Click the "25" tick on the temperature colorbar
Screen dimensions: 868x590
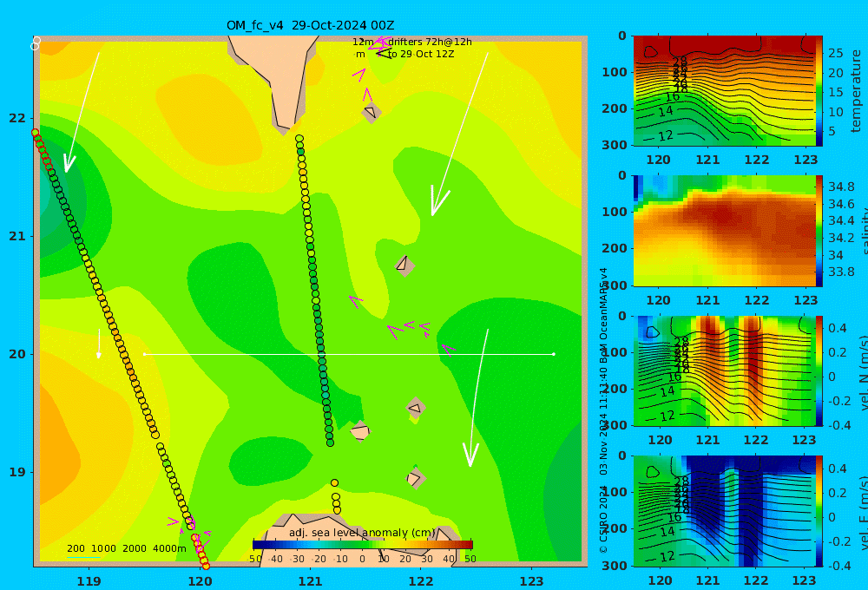pyautogui.click(x=836, y=53)
